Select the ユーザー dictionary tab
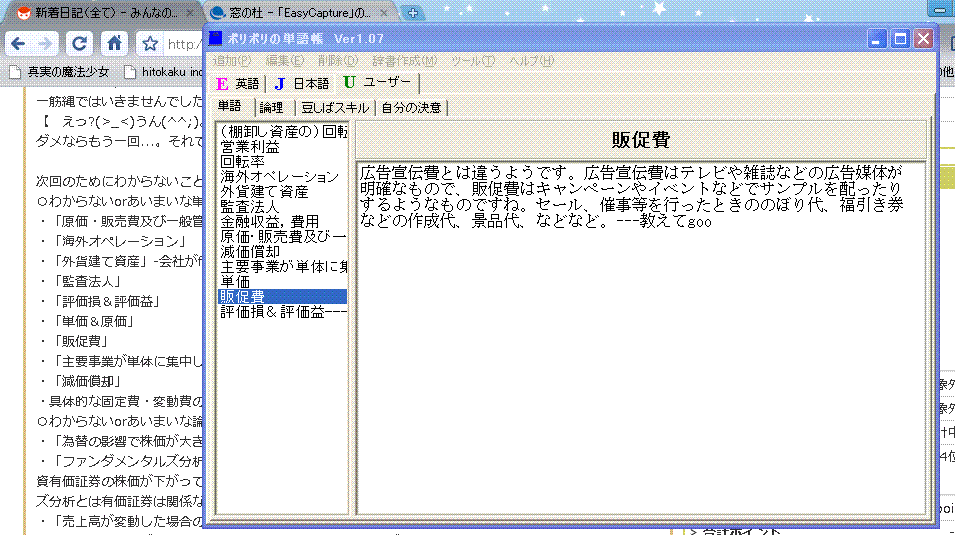The width and height of the screenshot is (955, 535). [377, 83]
